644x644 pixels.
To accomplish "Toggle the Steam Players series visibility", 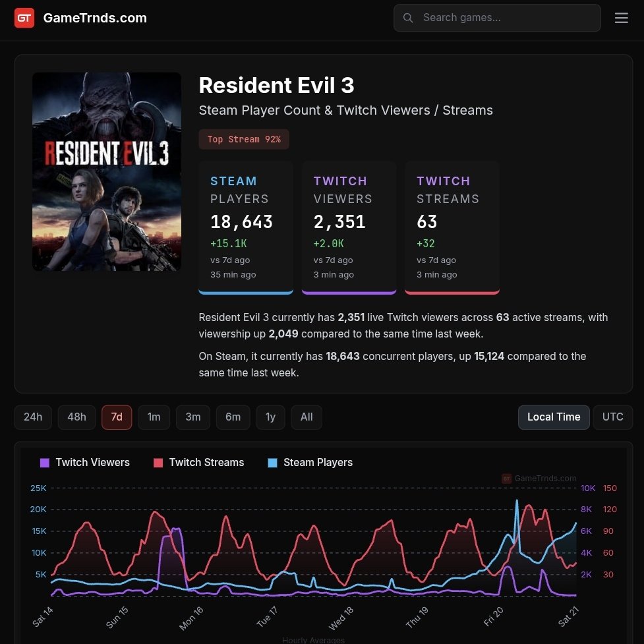I will coord(310,462).
